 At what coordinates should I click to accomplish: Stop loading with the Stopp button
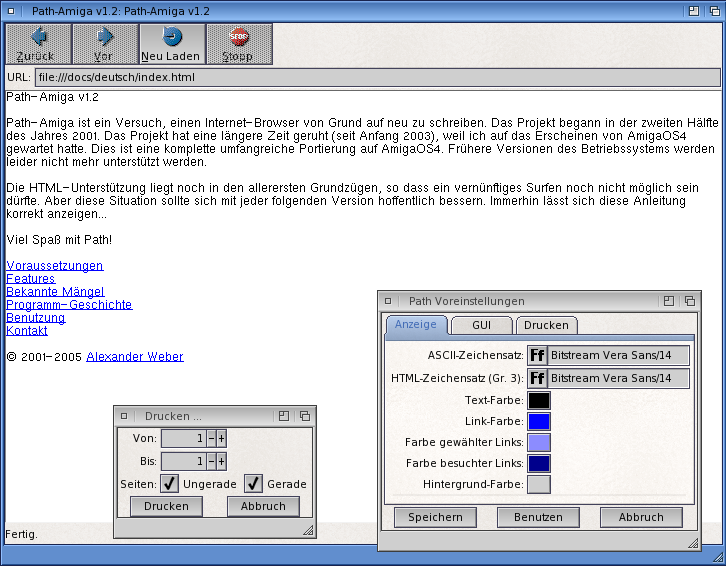point(239,44)
